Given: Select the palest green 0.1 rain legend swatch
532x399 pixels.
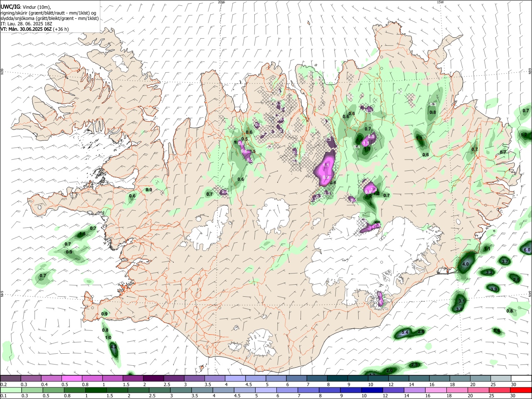Looking at the screenshot, I should point(10,390).
